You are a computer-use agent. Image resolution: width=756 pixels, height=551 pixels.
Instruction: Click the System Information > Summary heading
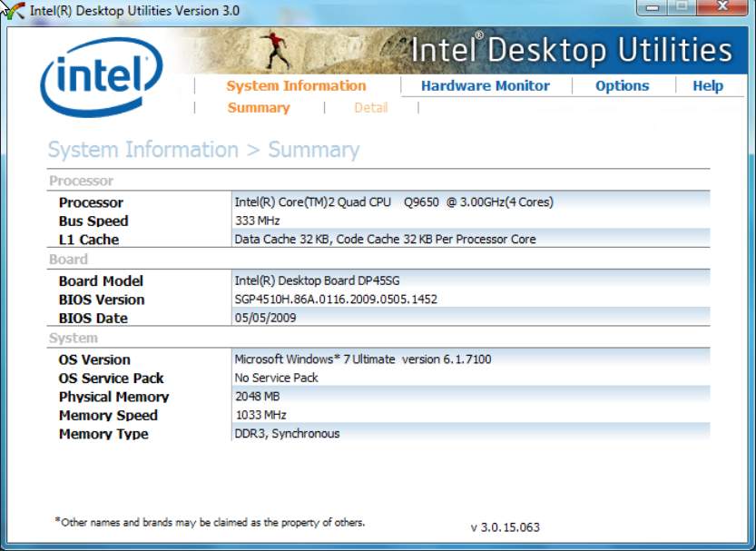coord(203,150)
